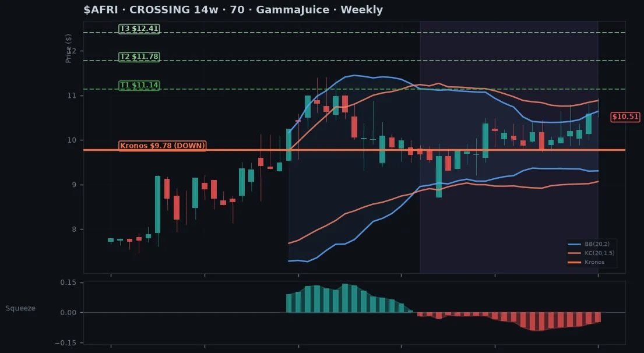The image size is (644, 353).
Task: Click the 0.15 squeeze axis value
Action: click(68, 283)
